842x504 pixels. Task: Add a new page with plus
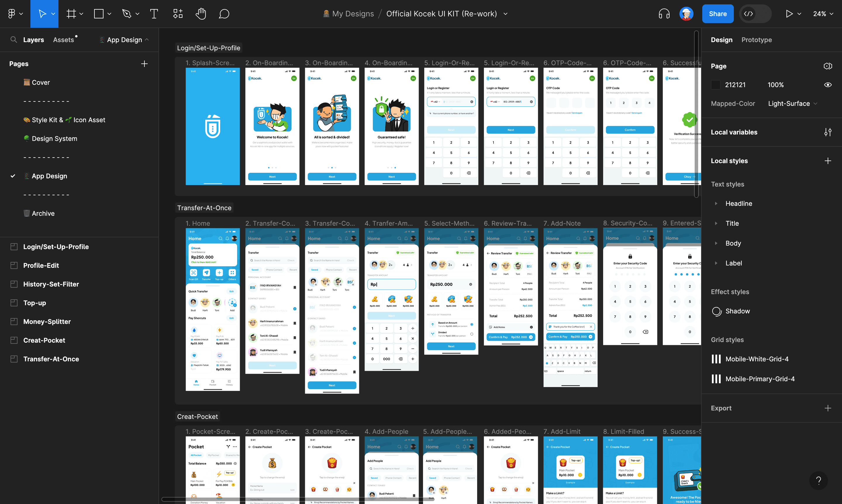click(144, 64)
